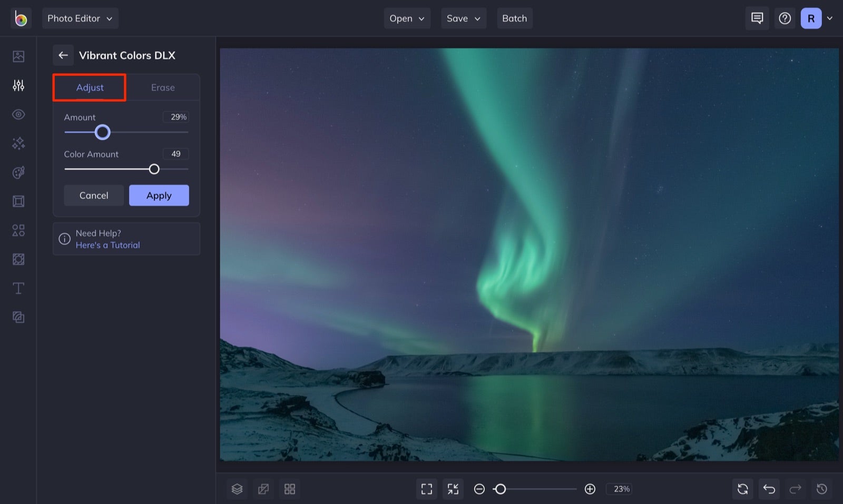Expand the Save options dropdown

(463, 18)
